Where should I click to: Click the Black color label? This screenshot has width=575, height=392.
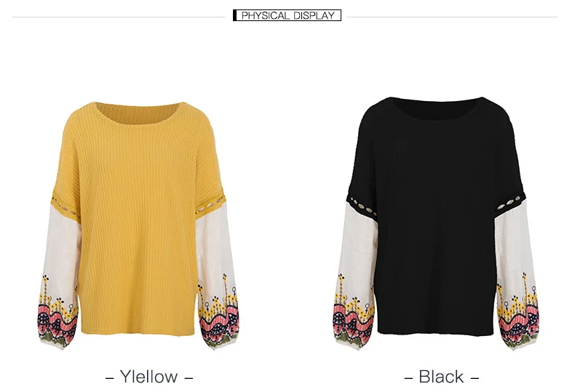coord(442,377)
